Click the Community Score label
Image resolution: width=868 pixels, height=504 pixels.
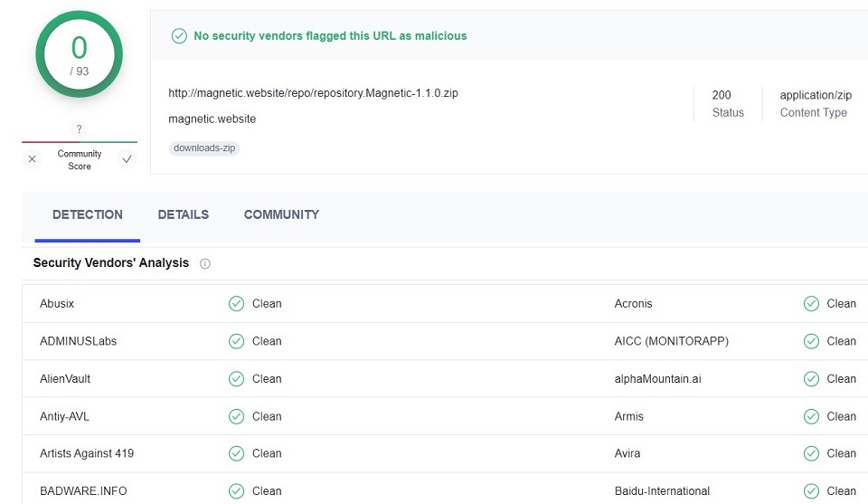click(80, 160)
